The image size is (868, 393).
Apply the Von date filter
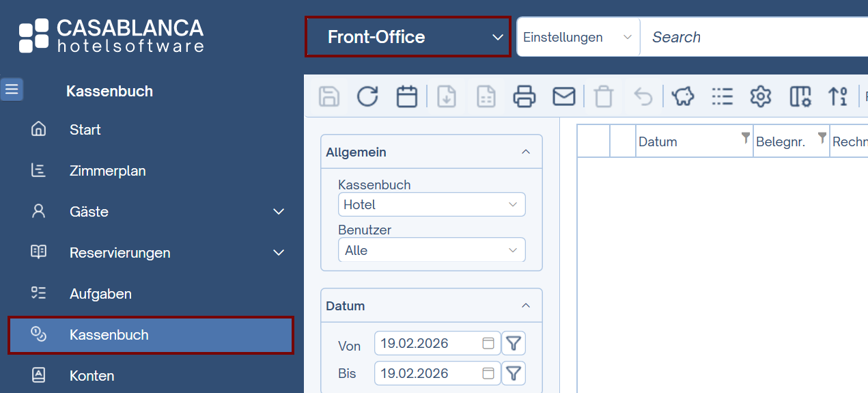514,343
